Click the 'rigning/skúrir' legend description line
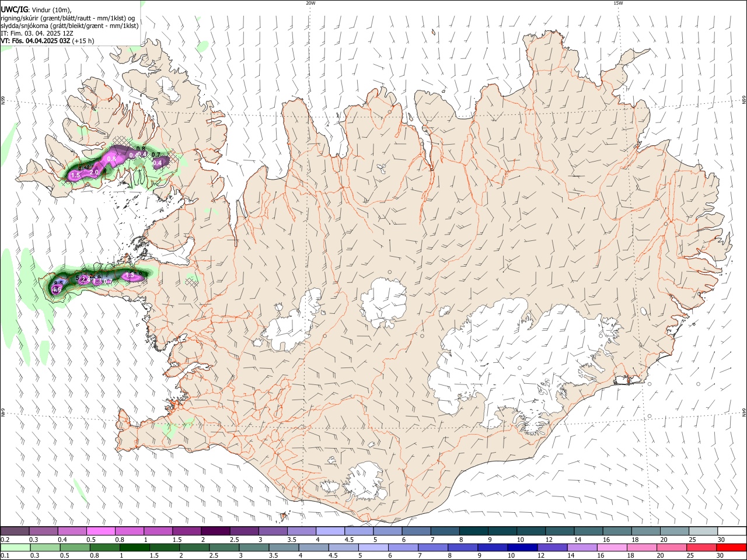 click(68, 18)
